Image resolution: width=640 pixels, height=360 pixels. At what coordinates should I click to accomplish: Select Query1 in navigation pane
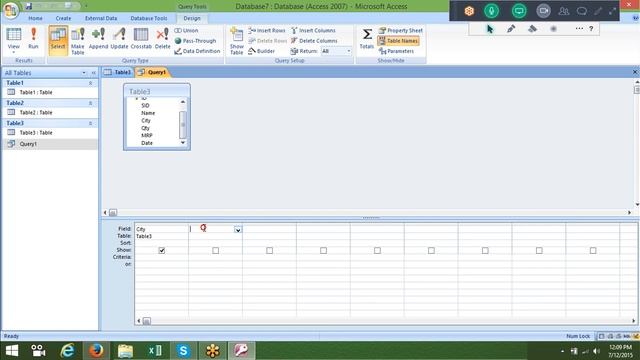tap(50, 144)
